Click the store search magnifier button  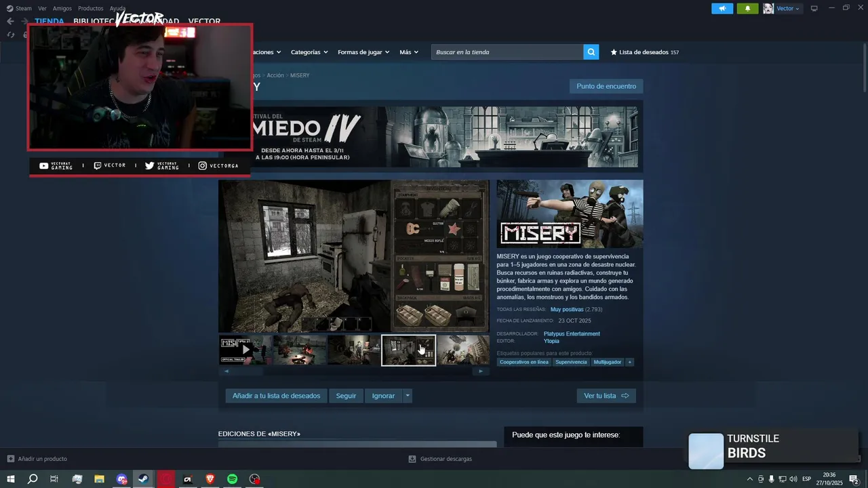pyautogui.click(x=591, y=52)
